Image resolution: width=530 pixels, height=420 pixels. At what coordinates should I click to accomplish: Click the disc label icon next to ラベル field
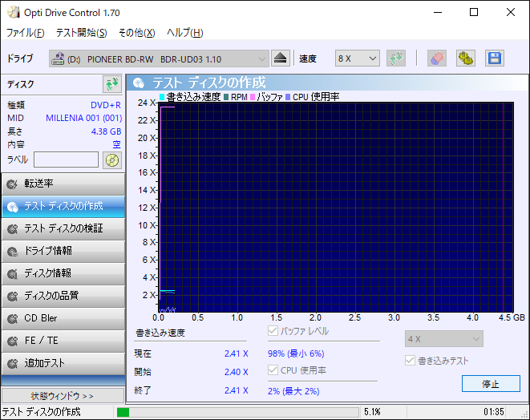point(112,160)
